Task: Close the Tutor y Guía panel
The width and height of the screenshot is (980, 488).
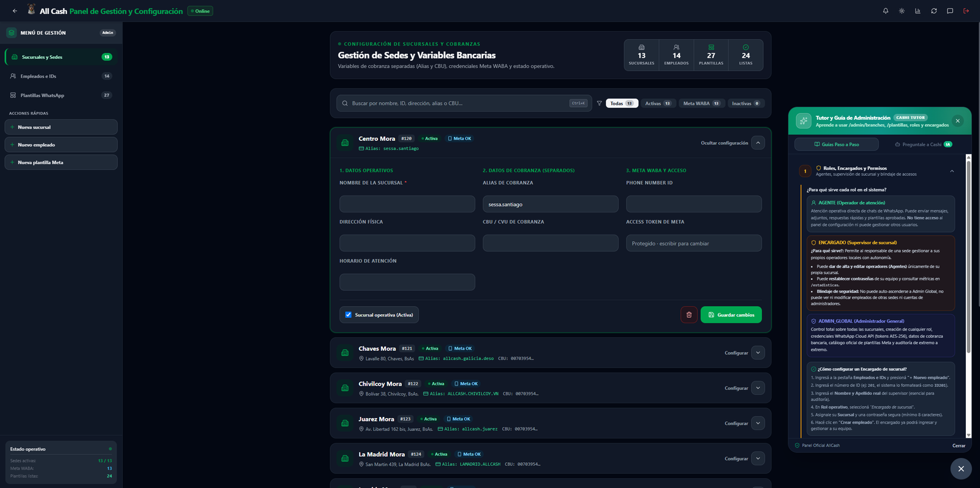Action: tap(958, 121)
